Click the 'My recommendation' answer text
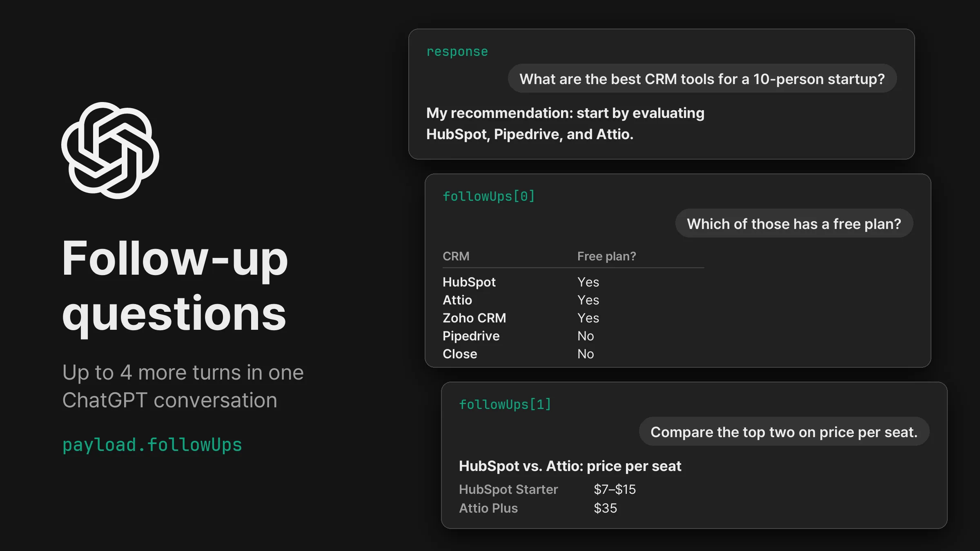Screen dimensions: 980x551 click(565, 124)
